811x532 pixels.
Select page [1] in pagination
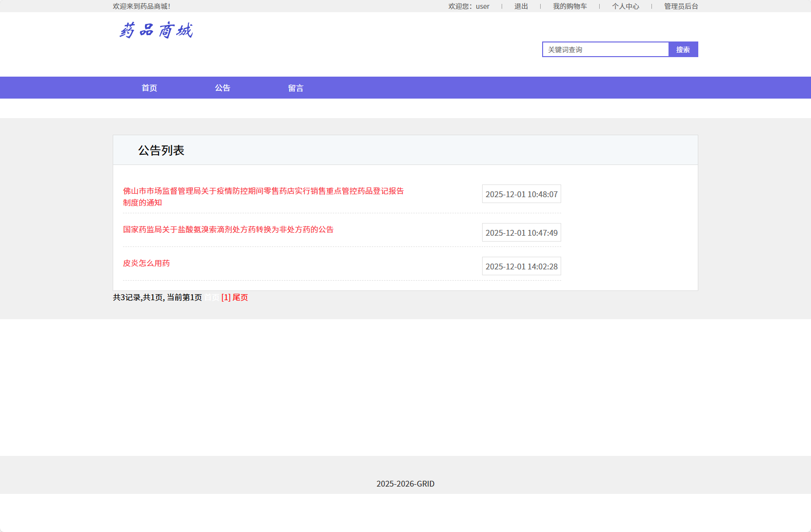[x=225, y=297]
